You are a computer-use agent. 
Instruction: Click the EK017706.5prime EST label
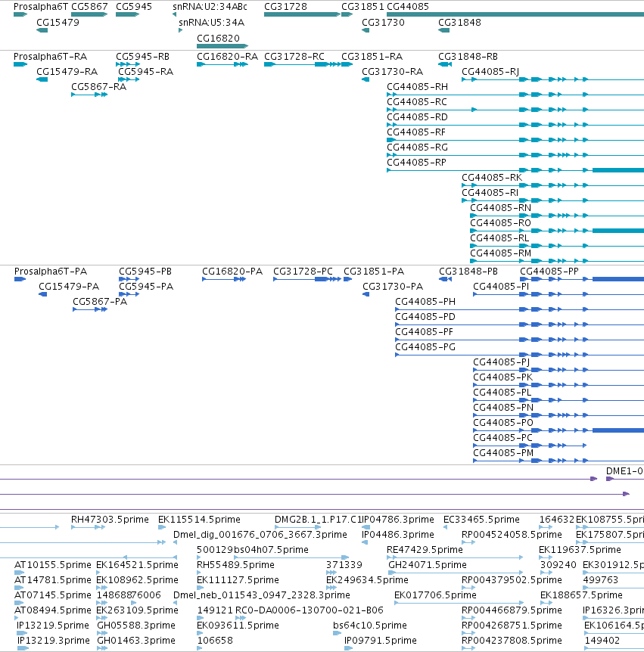click(435, 595)
